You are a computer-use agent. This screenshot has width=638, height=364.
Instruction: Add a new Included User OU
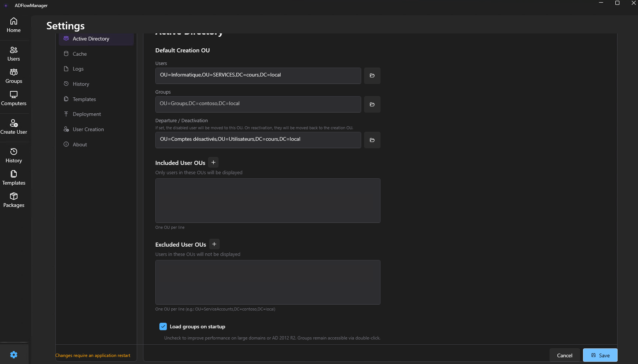click(x=213, y=162)
